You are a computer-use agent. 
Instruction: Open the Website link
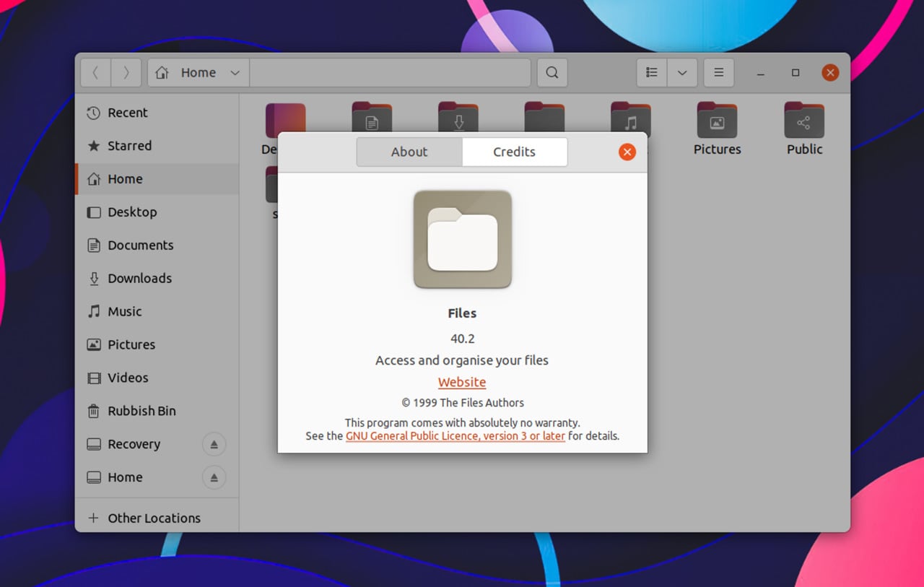coord(462,382)
